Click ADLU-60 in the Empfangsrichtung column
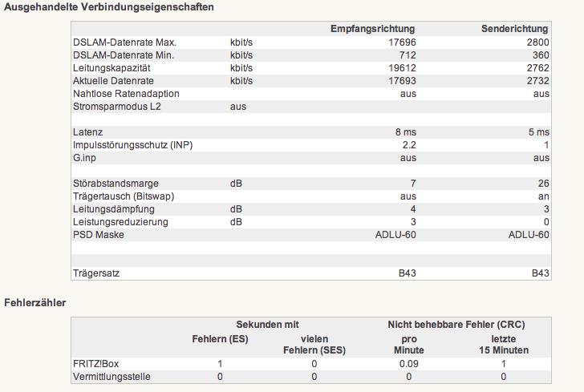Screen dimensions: 584x392 pyautogui.click(x=395, y=235)
